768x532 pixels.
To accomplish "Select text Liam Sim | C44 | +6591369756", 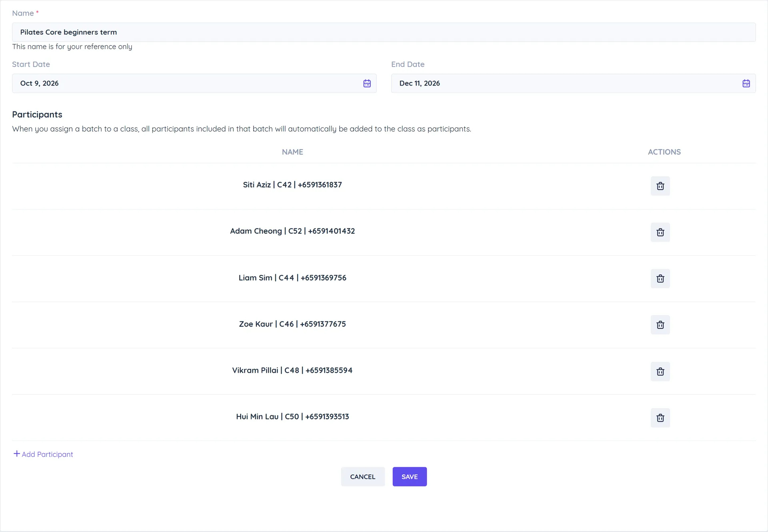I will point(292,278).
